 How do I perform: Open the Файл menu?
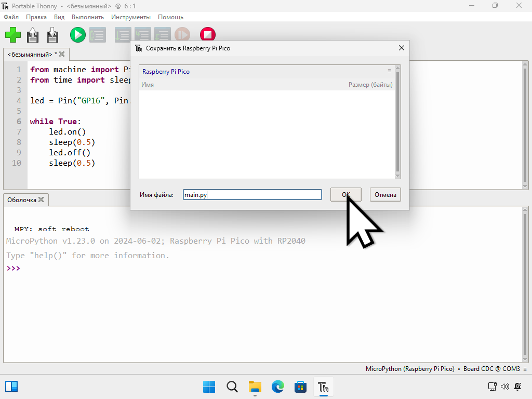pyautogui.click(x=11, y=17)
